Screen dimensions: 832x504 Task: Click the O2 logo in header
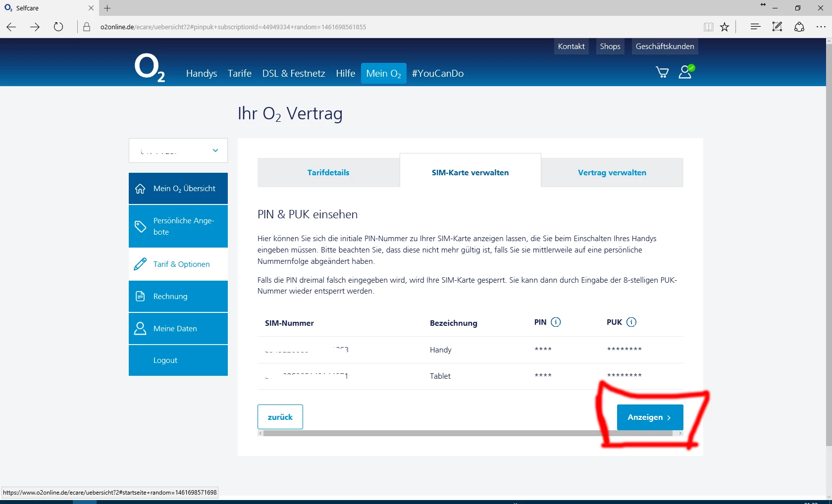150,68
